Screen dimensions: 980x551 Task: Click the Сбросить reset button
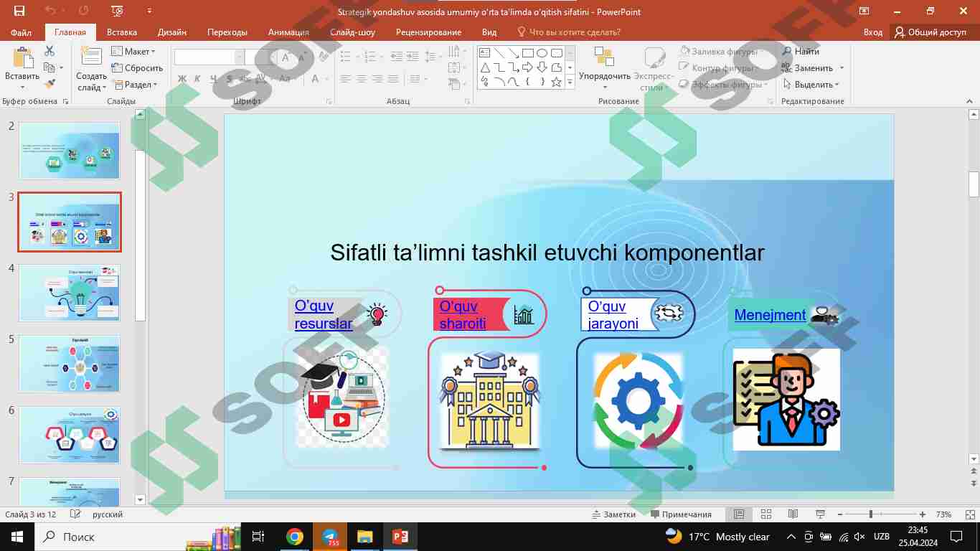(137, 68)
